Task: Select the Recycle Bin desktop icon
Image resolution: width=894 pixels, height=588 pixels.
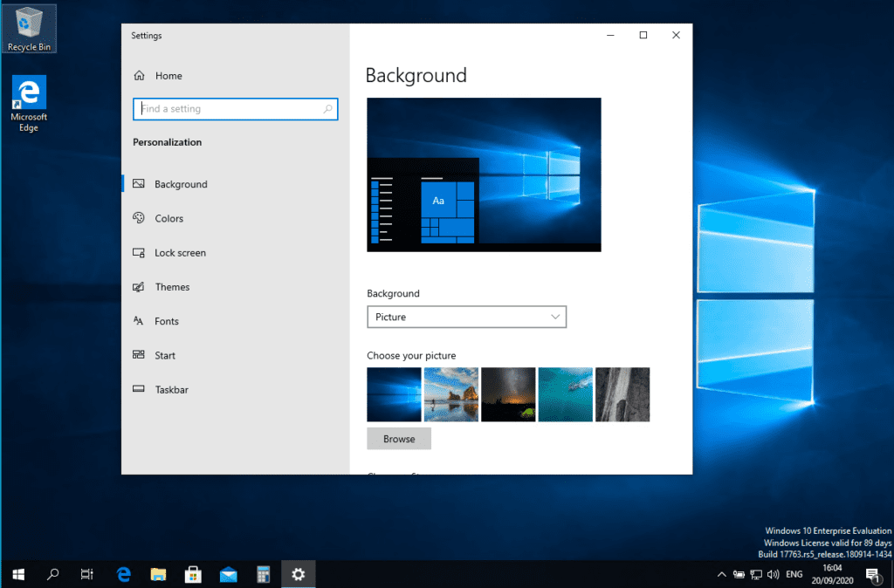Action: 29,29
